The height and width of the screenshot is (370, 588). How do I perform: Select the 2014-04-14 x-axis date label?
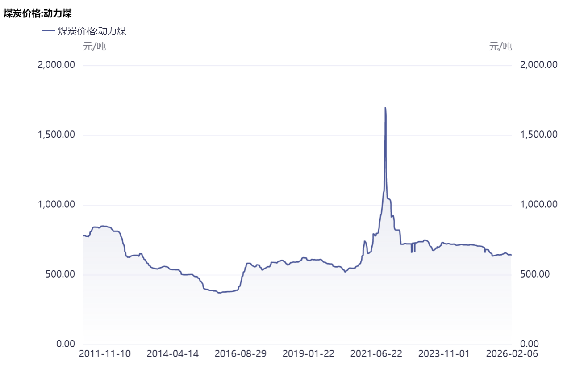pos(173,354)
